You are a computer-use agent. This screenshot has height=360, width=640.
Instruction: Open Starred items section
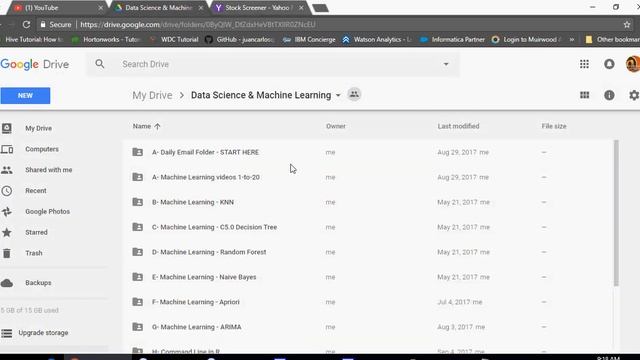pyautogui.click(x=36, y=232)
